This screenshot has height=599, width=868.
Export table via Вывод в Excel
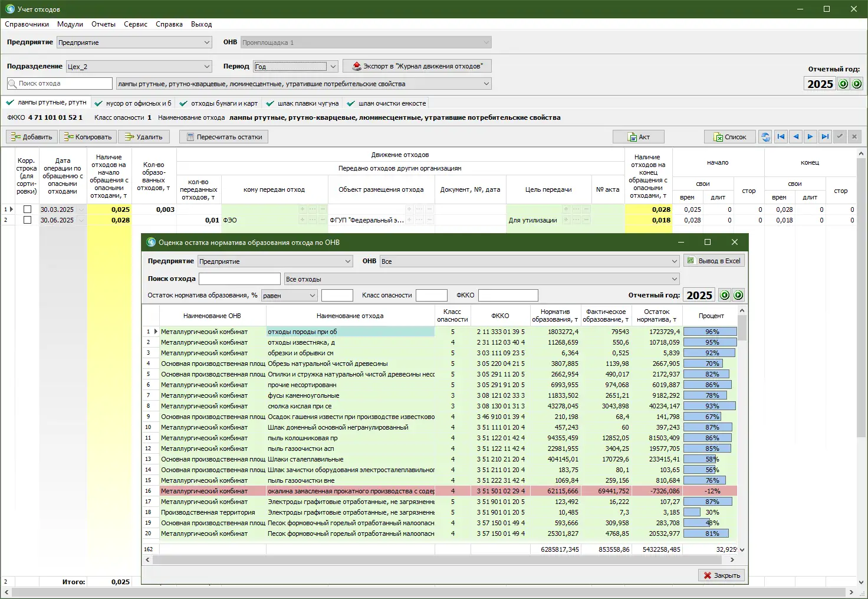(x=714, y=261)
